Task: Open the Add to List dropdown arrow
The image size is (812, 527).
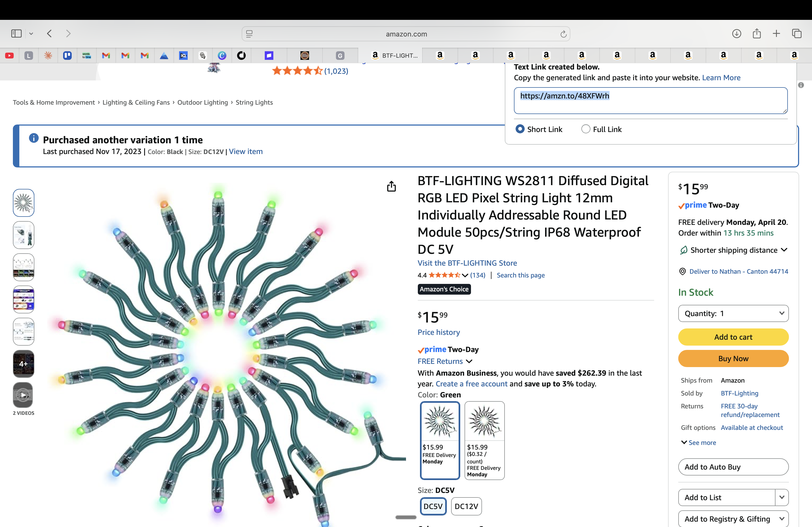Action: coord(782,497)
